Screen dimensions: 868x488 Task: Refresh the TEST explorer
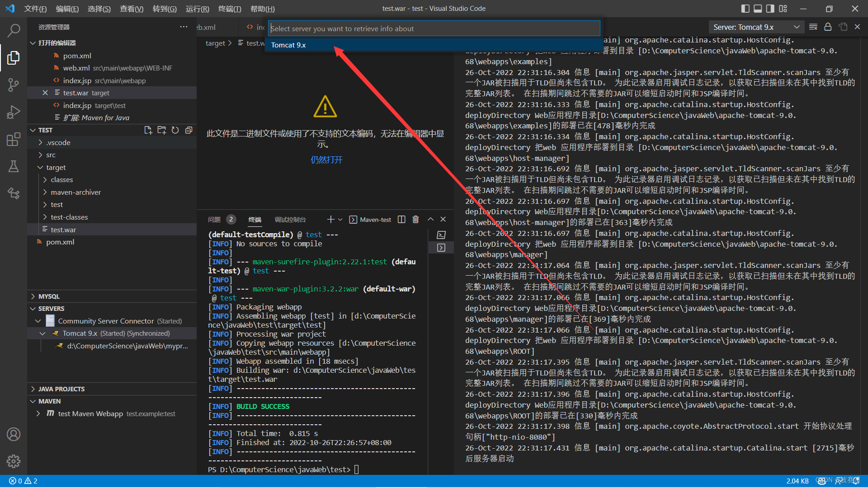[x=175, y=130]
